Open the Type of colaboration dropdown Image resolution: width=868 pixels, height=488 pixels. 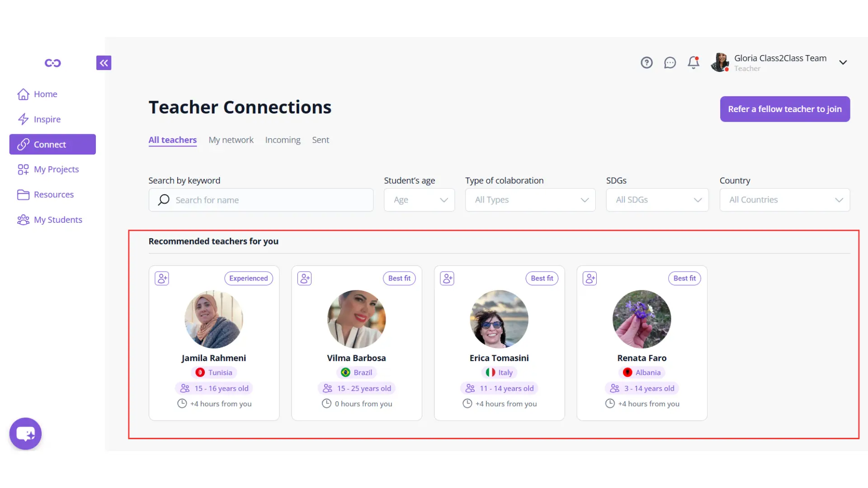(x=530, y=200)
